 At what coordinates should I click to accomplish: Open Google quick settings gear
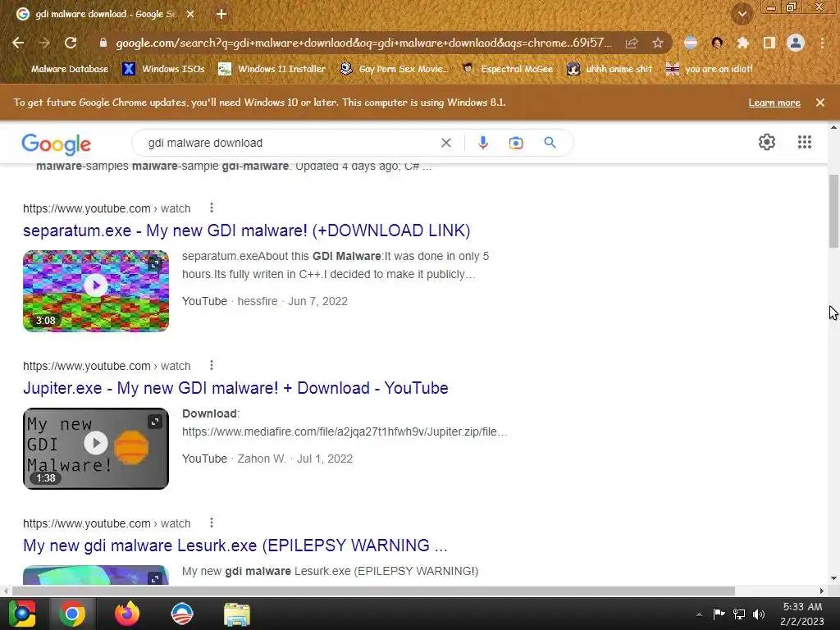(x=767, y=142)
